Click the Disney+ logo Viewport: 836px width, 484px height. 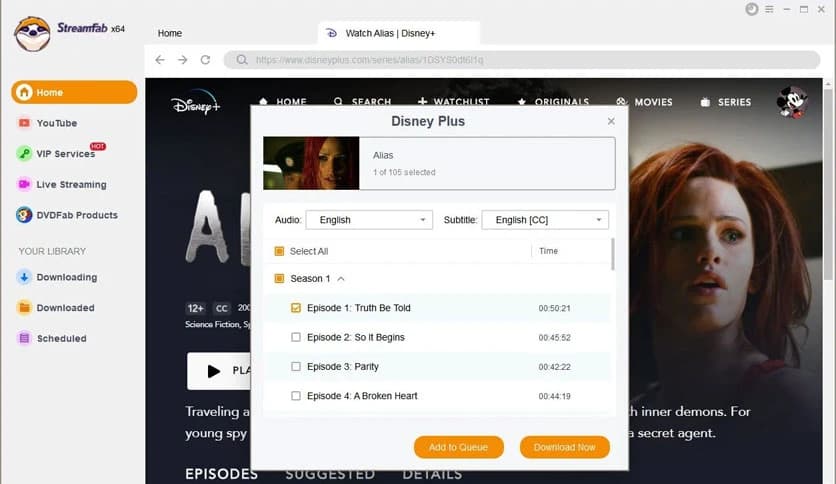click(196, 102)
